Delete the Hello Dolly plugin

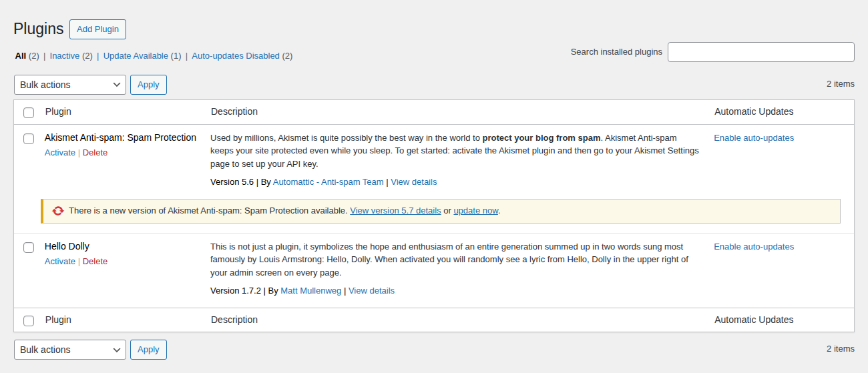coord(95,262)
